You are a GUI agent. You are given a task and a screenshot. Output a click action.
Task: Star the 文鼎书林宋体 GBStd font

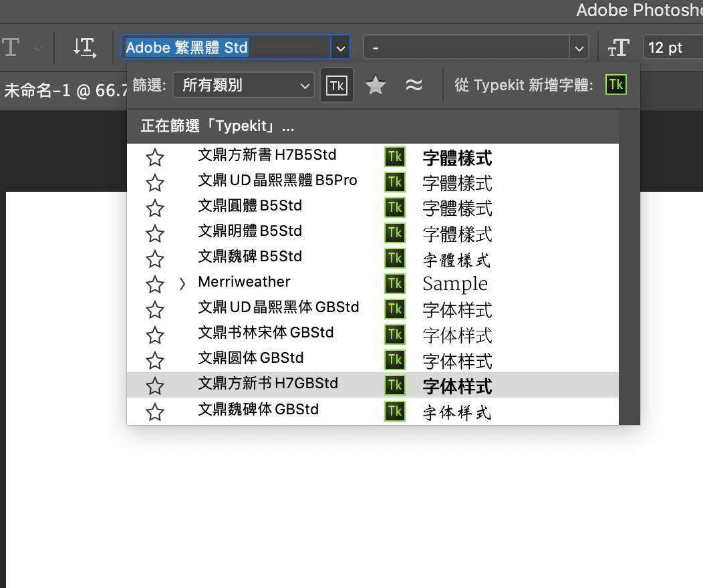pos(155,335)
